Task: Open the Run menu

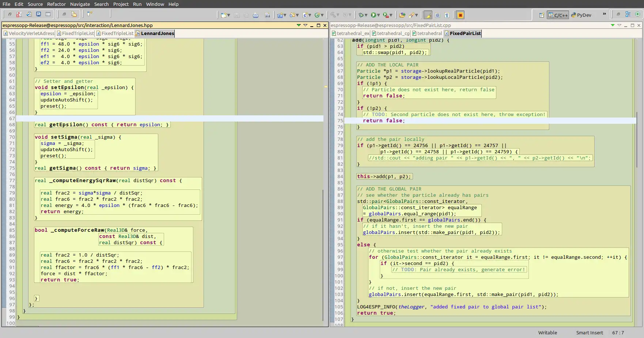Action: click(137, 4)
